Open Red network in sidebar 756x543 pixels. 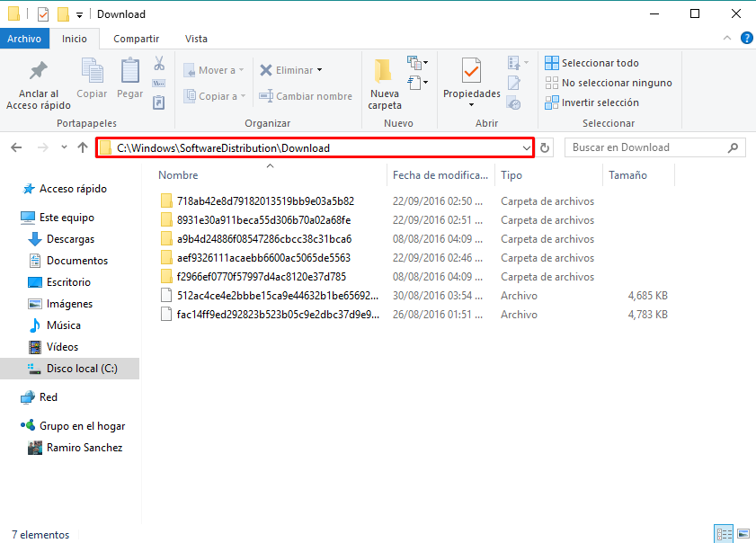pyautogui.click(x=49, y=396)
